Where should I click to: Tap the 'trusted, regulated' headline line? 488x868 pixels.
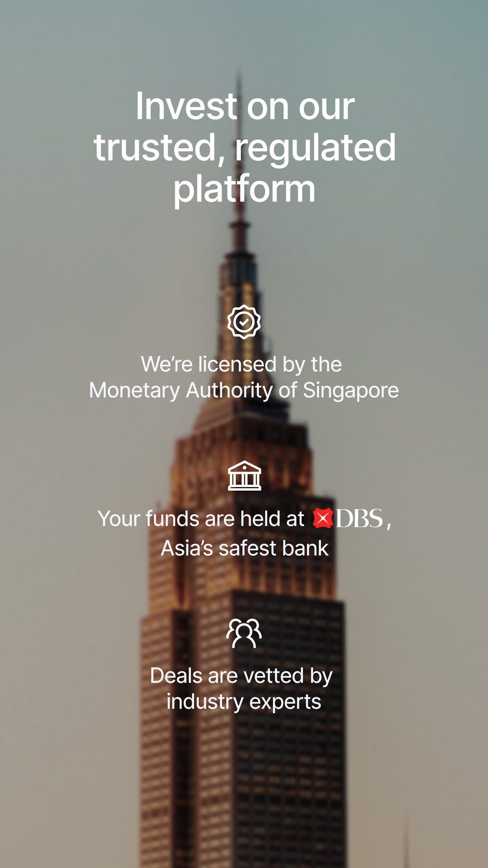245,147
